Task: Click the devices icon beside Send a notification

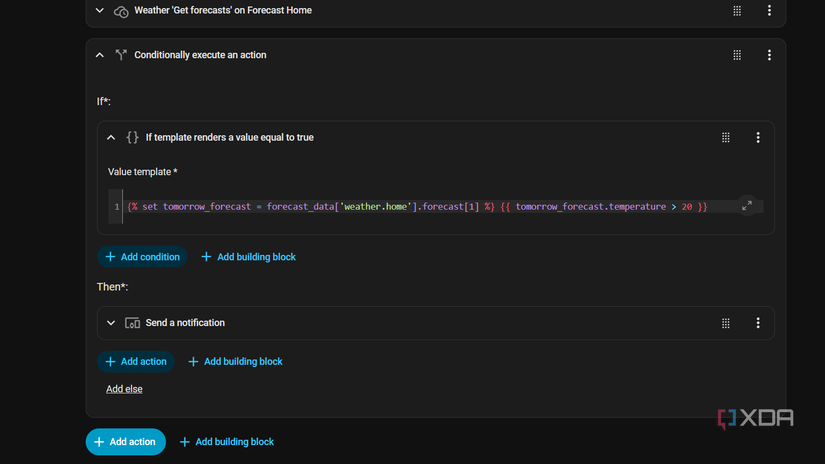Action: (x=132, y=323)
